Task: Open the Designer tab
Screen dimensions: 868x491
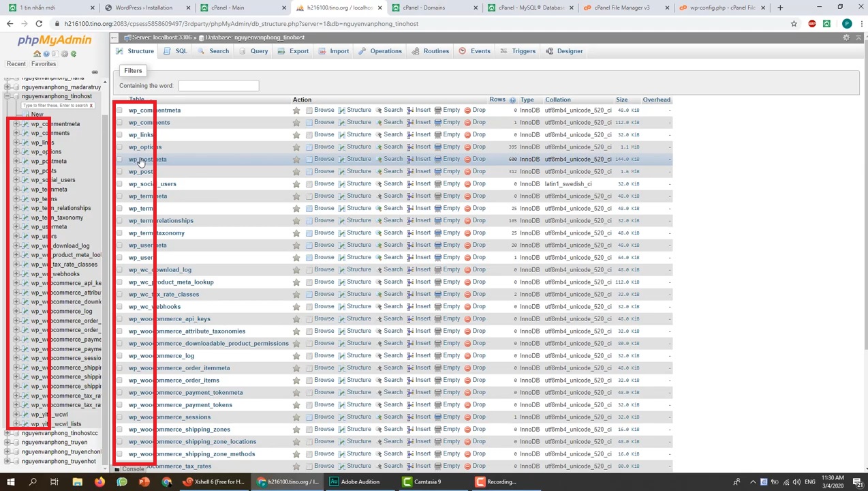Action: (x=565, y=51)
